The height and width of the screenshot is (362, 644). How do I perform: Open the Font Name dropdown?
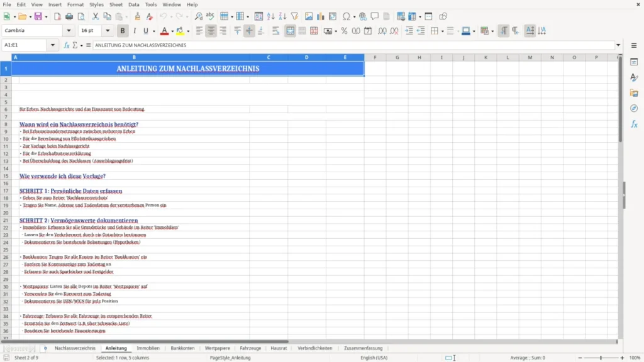click(69, 31)
